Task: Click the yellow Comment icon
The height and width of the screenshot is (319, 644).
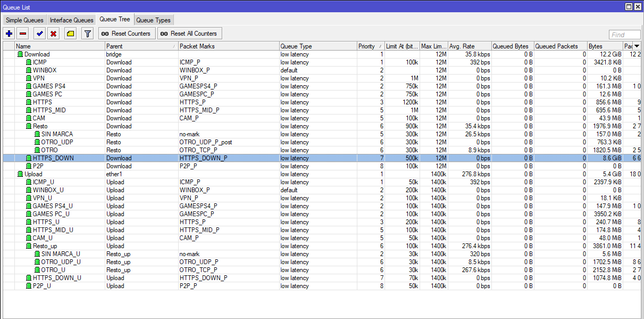Action: click(70, 34)
